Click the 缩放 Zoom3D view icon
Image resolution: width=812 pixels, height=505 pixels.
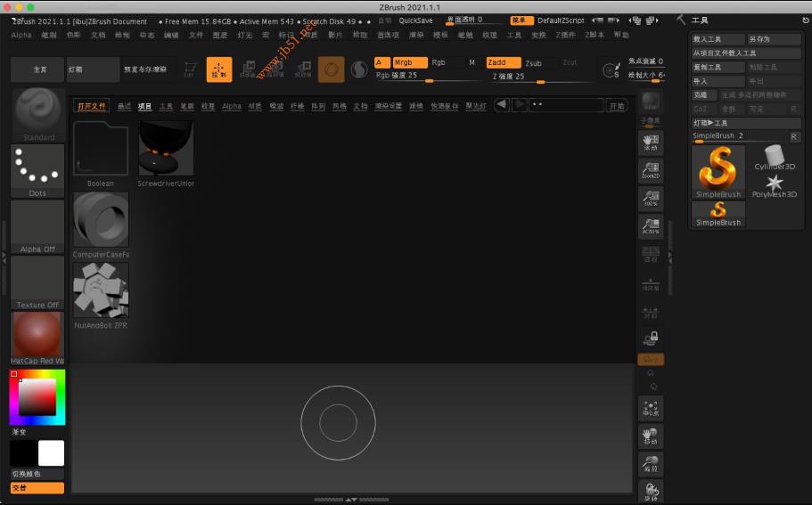[x=651, y=464]
